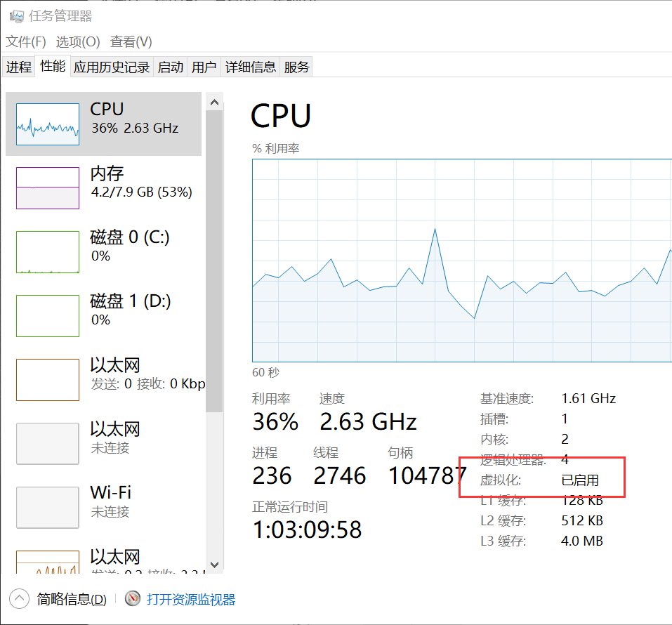Click the Resource Monitor icon
This screenshot has height=625, width=672.
coord(132,599)
